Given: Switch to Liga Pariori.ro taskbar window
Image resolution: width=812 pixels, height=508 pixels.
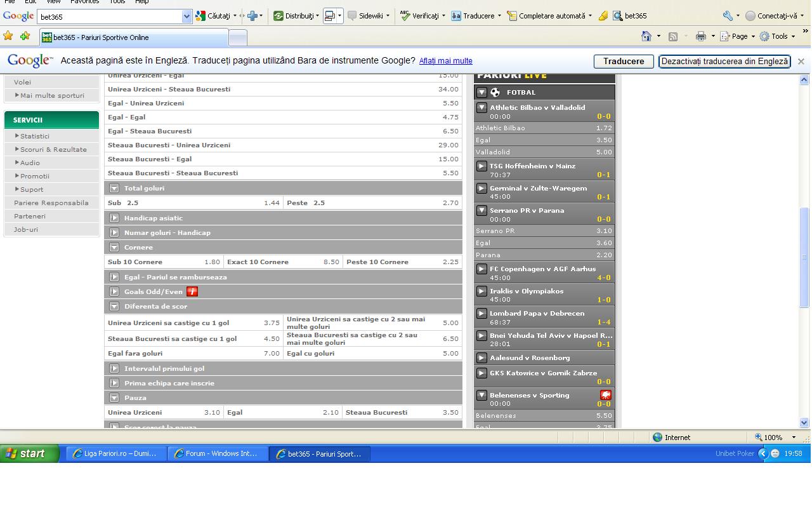Looking at the screenshot, I should (x=115, y=453).
